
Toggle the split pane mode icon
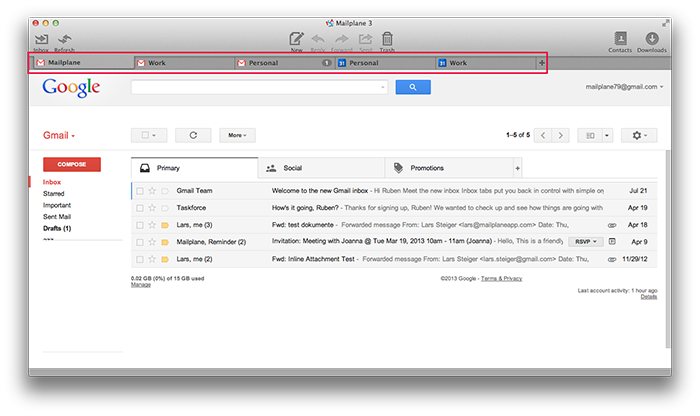pos(590,135)
